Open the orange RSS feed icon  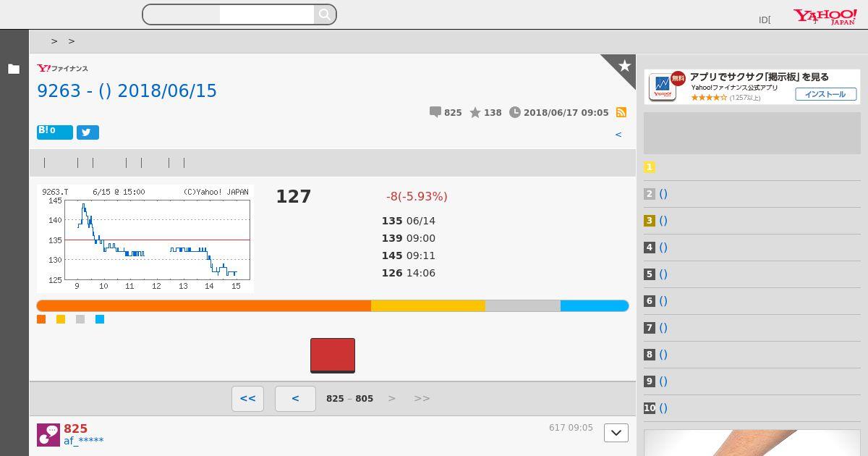click(x=621, y=112)
